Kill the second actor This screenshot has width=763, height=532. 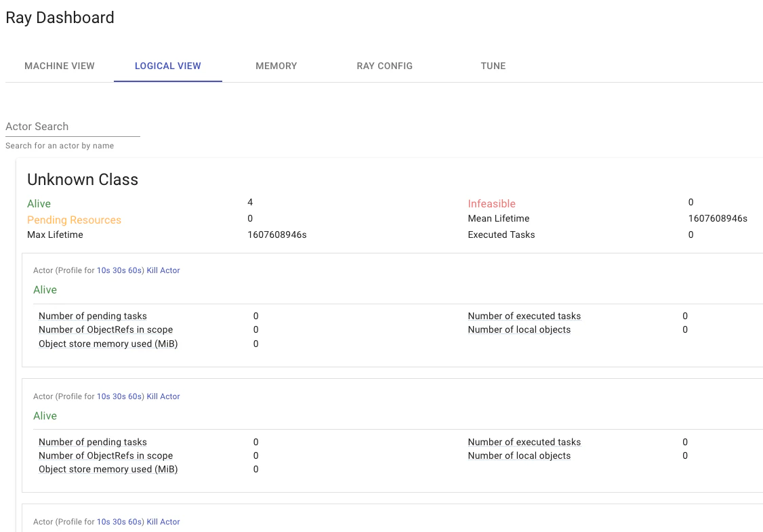point(163,396)
